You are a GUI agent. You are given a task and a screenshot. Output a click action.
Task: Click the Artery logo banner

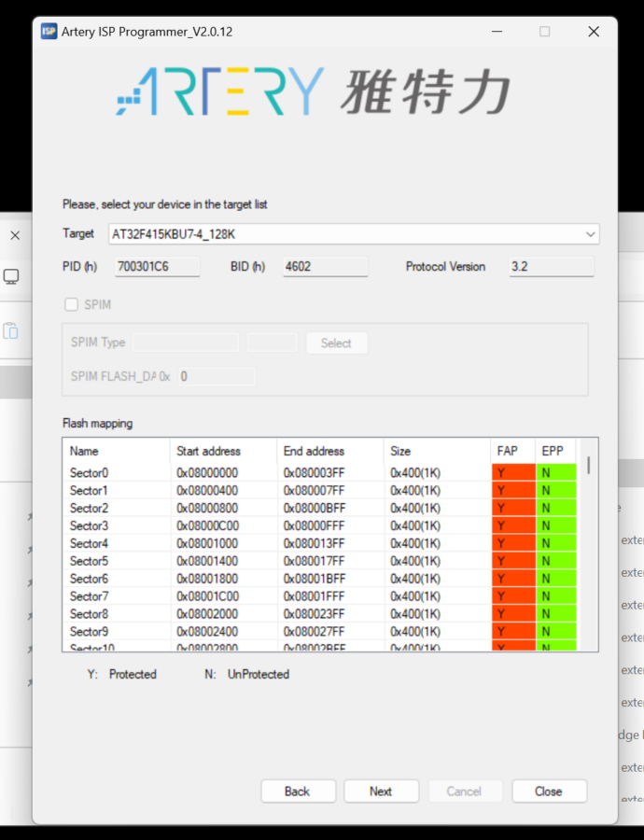click(x=313, y=91)
